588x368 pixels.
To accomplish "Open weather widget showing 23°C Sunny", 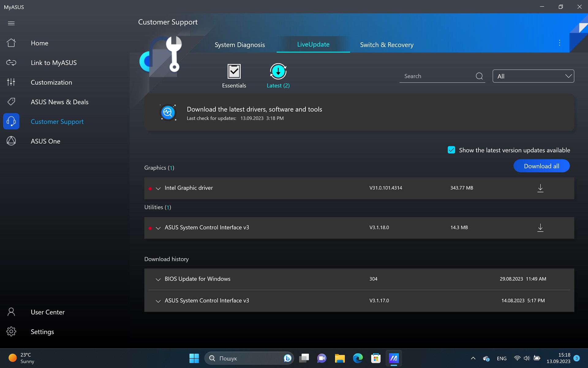I will tap(21, 358).
